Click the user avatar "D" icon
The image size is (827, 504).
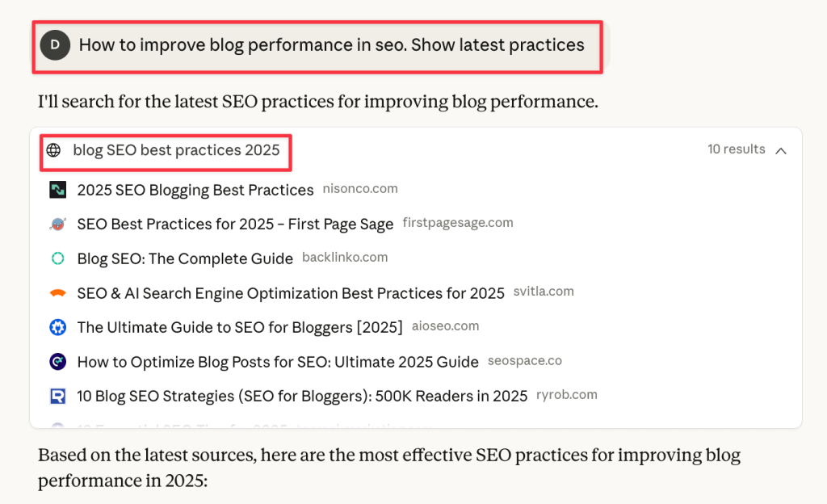tap(55, 45)
